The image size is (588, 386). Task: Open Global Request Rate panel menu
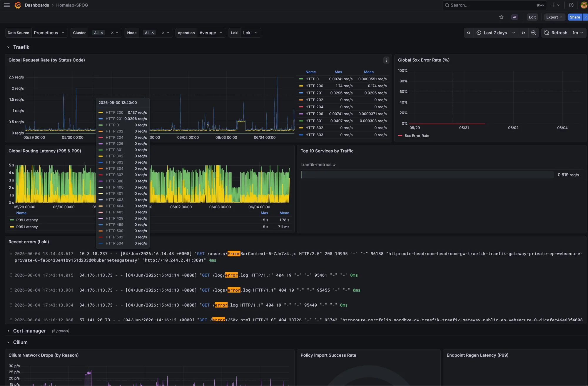point(386,60)
